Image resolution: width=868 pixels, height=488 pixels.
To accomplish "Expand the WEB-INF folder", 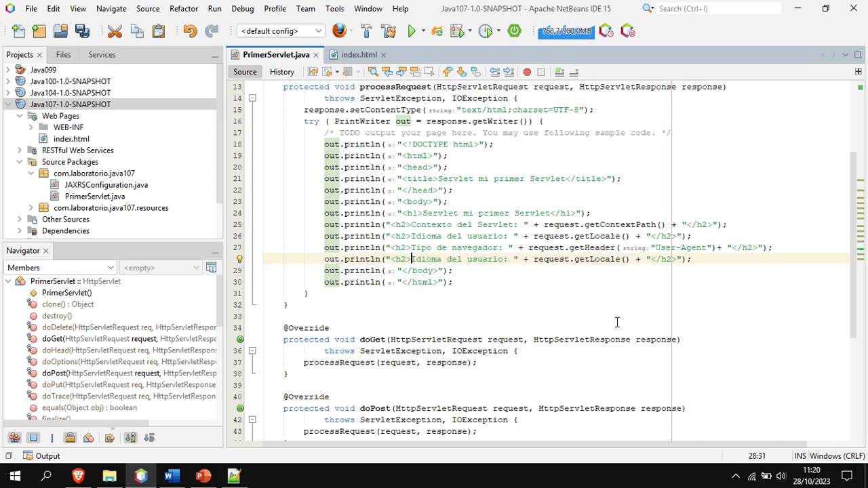I will point(31,127).
